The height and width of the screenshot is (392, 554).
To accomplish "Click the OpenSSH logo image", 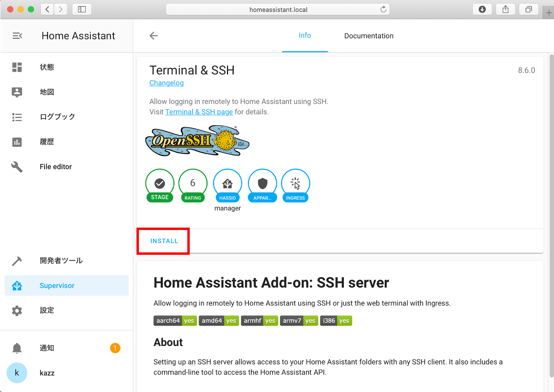I will point(197,141).
